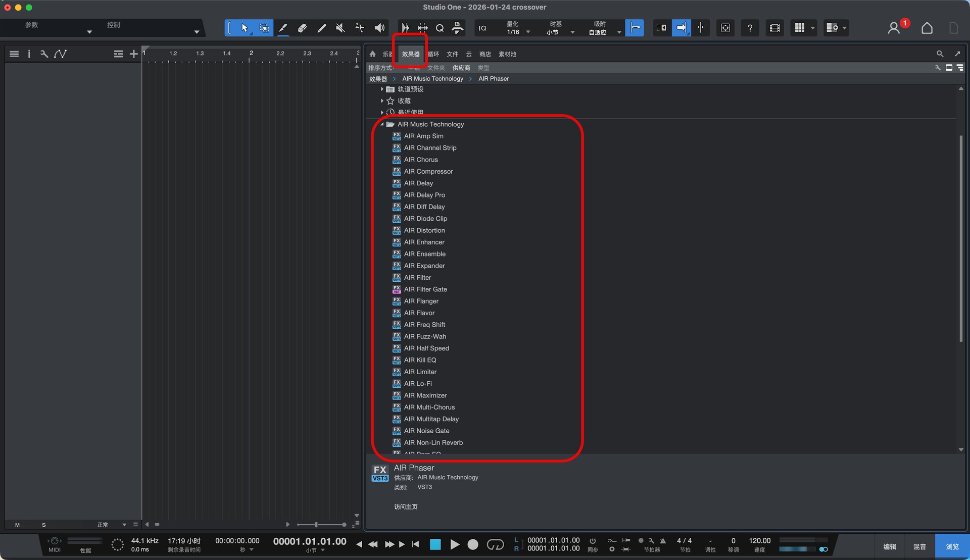Expand the 收藏 favorites folder

[x=382, y=101]
